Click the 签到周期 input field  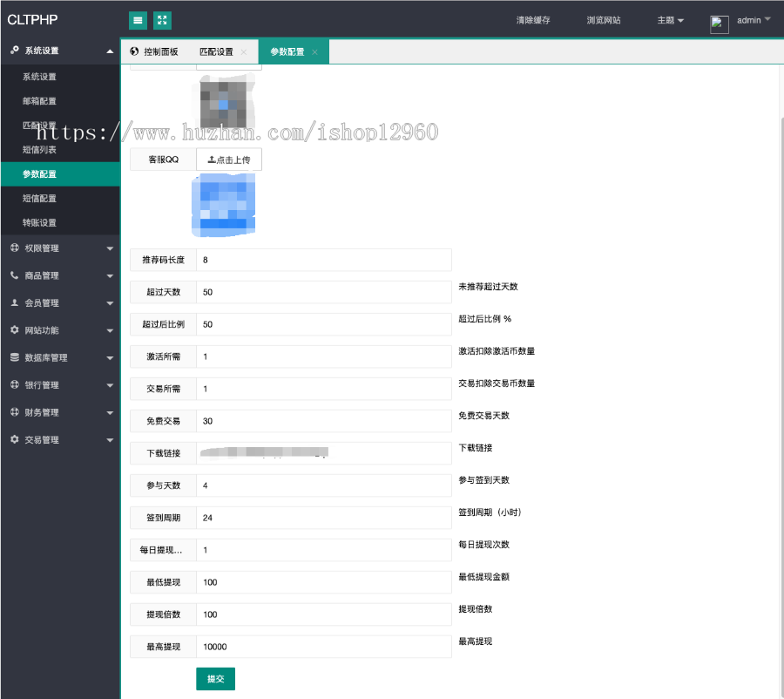click(324, 518)
